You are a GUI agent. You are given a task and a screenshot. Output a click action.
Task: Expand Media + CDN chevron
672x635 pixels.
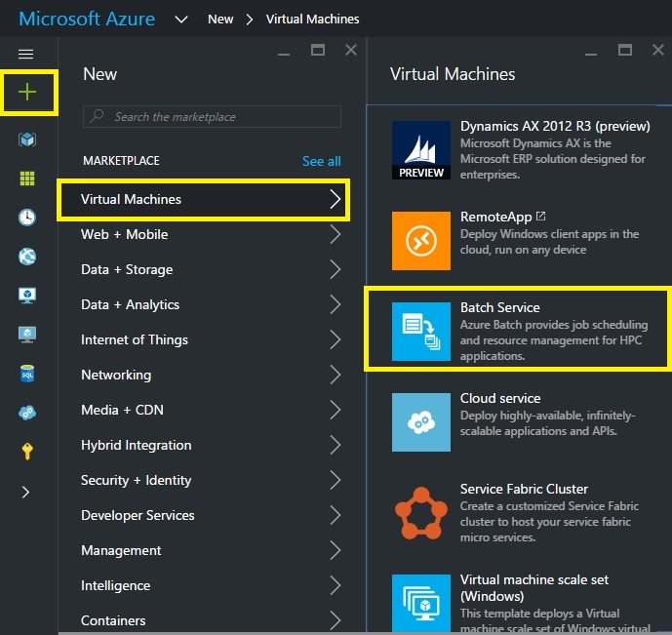pyautogui.click(x=336, y=410)
